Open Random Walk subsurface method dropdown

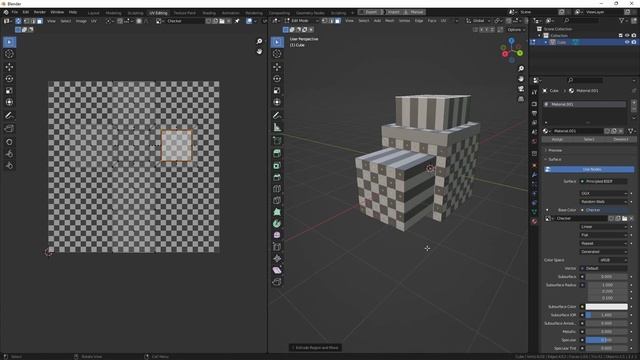[x=603, y=202]
